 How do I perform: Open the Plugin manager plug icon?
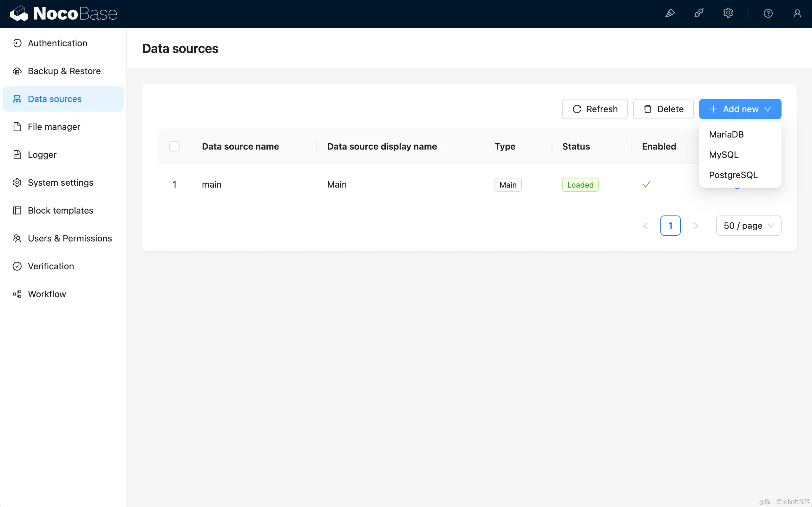[x=699, y=13]
